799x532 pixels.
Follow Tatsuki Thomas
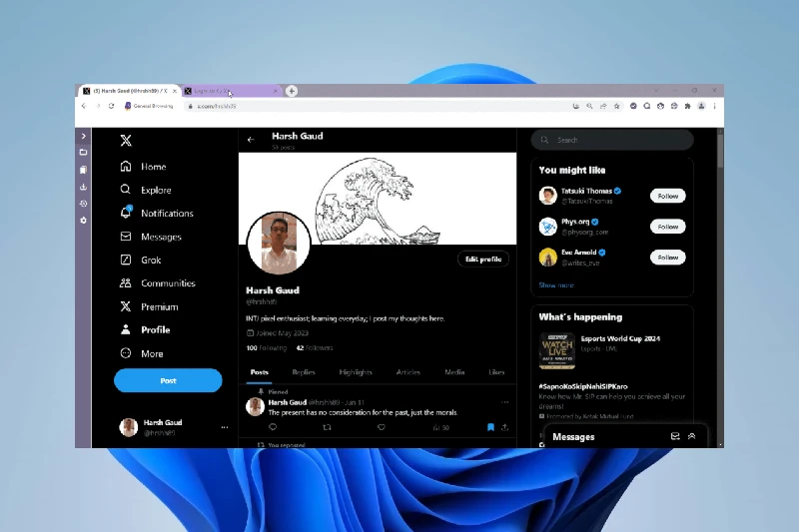667,196
